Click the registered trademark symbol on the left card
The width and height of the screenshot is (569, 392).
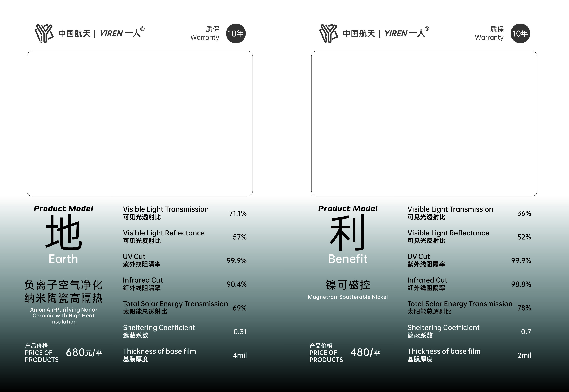click(142, 29)
